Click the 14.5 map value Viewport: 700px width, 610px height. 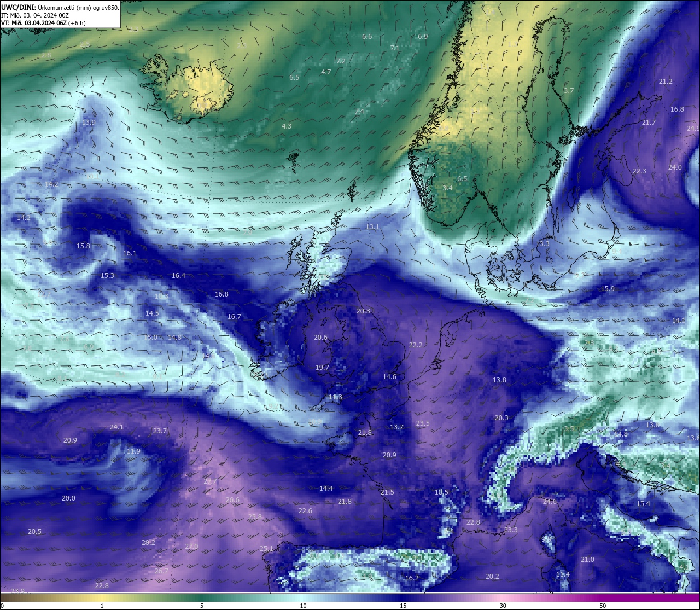click(x=152, y=313)
